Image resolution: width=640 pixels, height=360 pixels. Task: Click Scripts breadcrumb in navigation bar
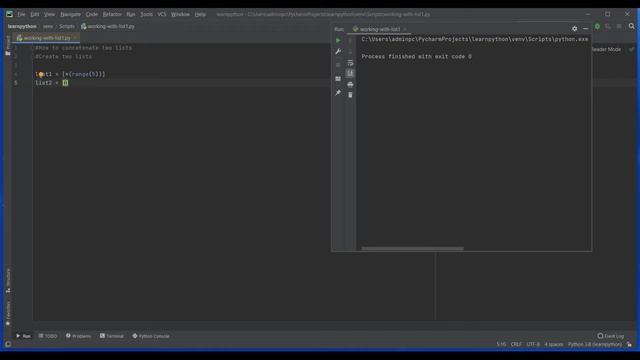[67, 26]
